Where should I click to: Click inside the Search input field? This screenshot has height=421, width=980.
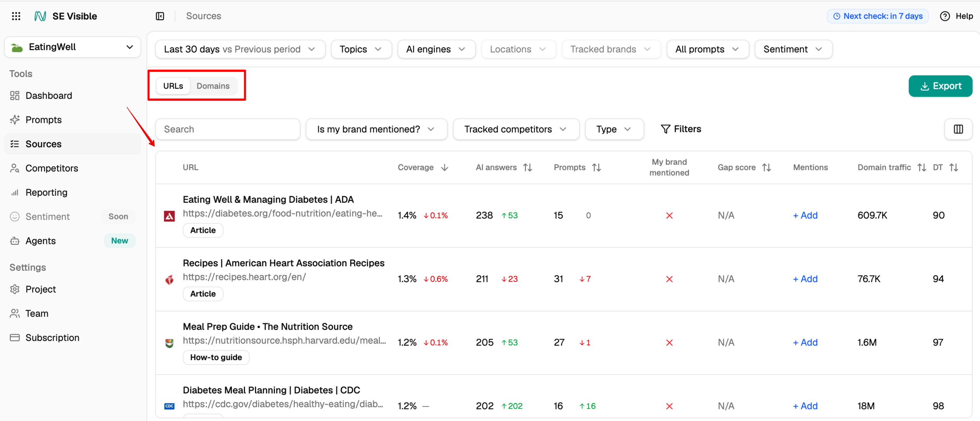pos(228,129)
